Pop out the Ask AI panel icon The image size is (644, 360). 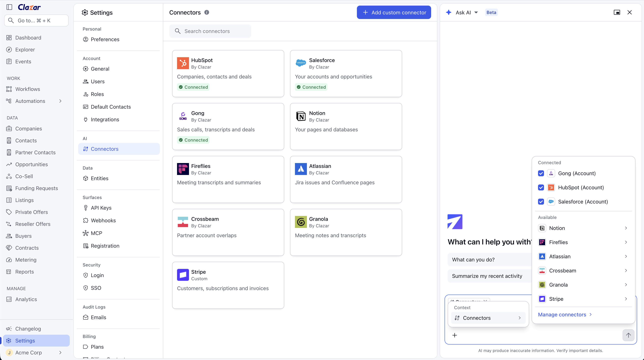point(617,12)
